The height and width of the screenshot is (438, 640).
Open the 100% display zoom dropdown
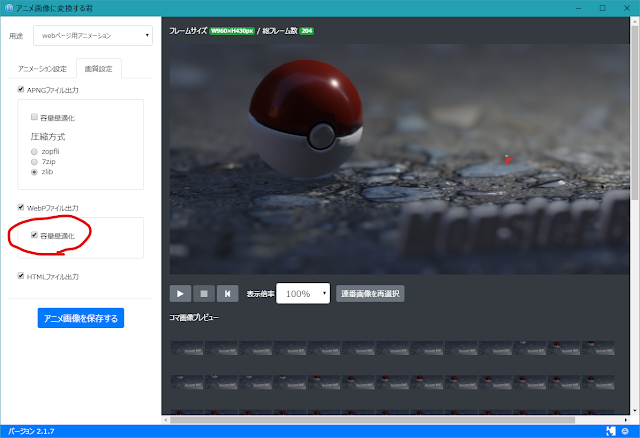[303, 293]
